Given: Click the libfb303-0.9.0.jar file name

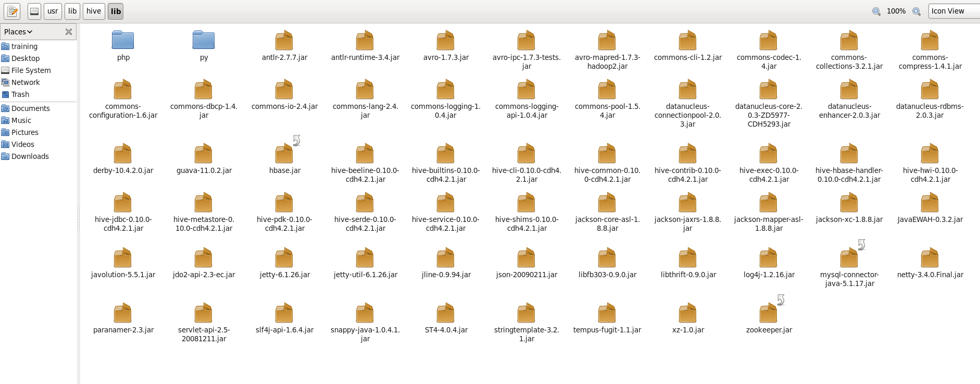Looking at the screenshot, I should (607, 275).
